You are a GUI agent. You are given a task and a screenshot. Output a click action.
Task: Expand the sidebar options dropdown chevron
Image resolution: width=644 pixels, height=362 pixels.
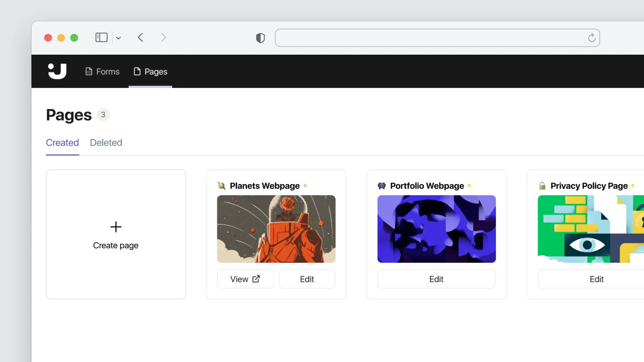pos(118,38)
